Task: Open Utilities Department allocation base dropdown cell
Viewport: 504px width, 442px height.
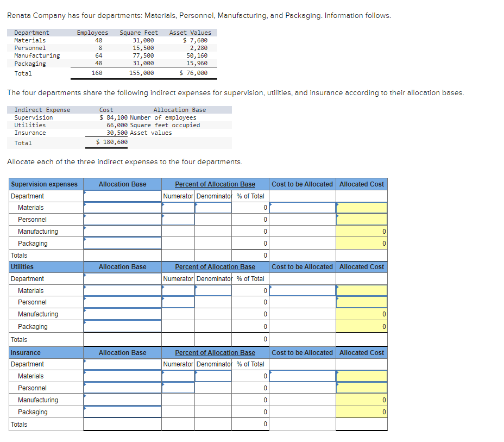Action: pyautogui.click(x=122, y=278)
